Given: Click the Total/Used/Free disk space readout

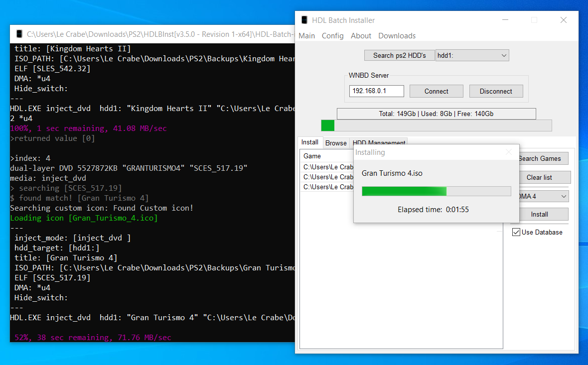Looking at the screenshot, I should click(x=436, y=114).
